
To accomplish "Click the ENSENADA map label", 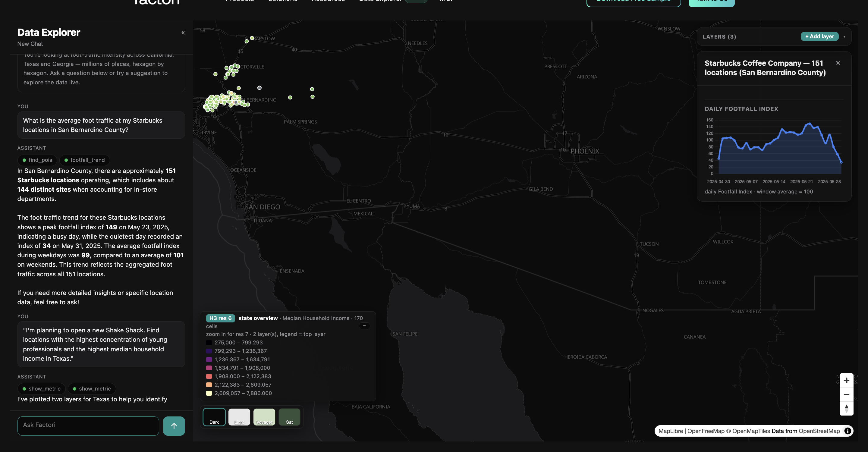I will click(x=292, y=271).
